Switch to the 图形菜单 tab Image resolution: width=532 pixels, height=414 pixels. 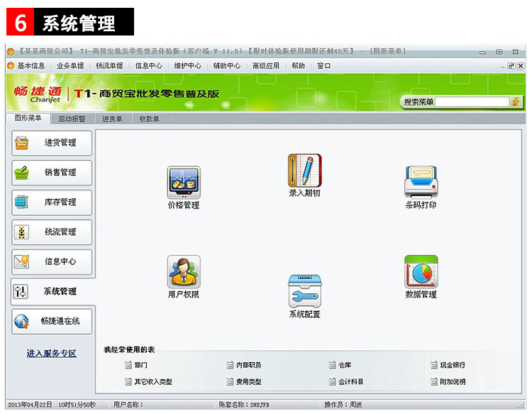pyautogui.click(x=28, y=118)
